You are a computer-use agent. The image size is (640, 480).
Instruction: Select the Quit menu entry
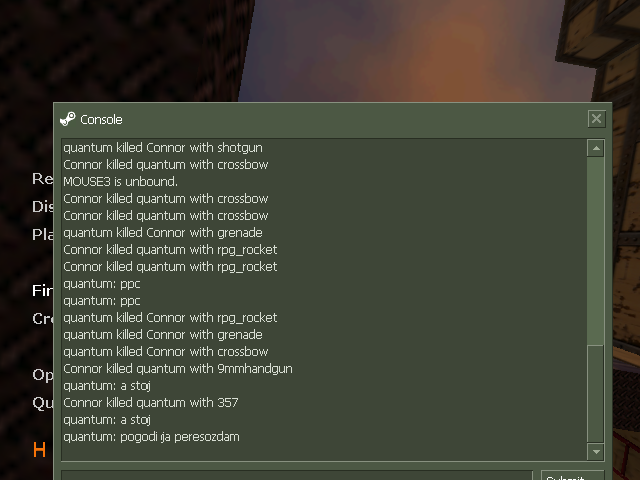(x=42, y=403)
